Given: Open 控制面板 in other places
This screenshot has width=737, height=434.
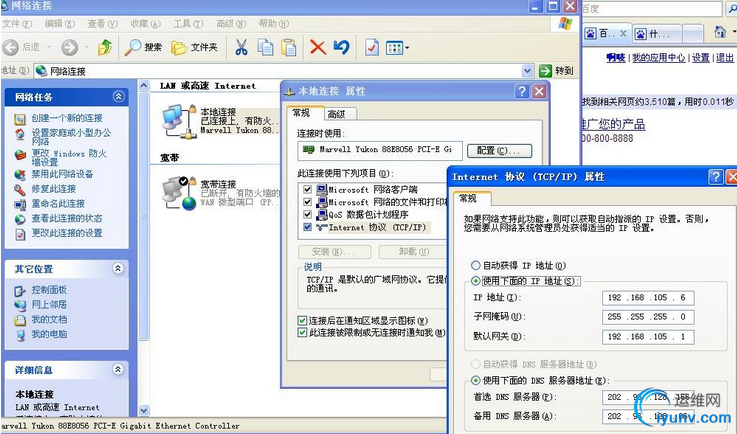Looking at the screenshot, I should pos(49,290).
